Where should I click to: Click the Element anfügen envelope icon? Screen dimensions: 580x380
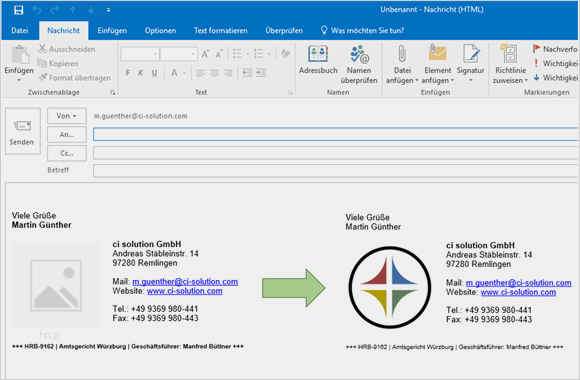point(437,53)
